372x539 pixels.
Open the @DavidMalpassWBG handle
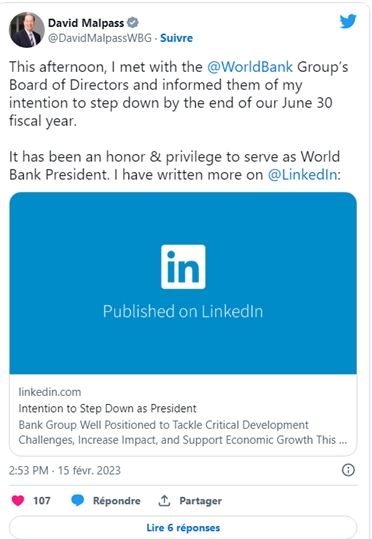coord(100,38)
